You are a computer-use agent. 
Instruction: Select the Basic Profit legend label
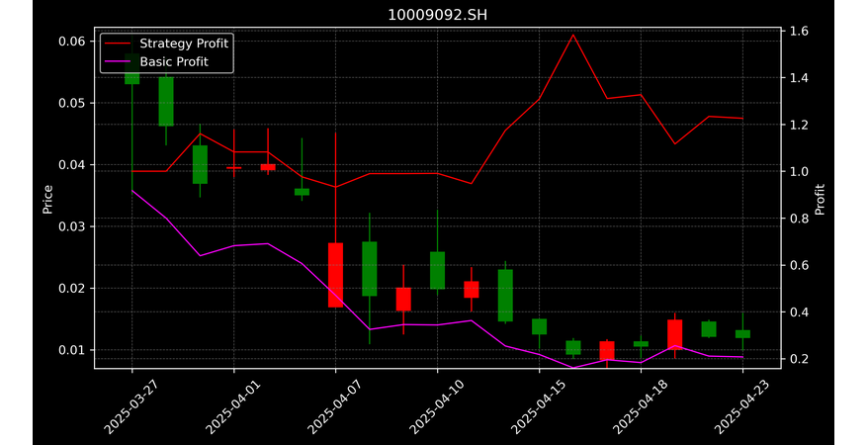pyautogui.click(x=174, y=61)
